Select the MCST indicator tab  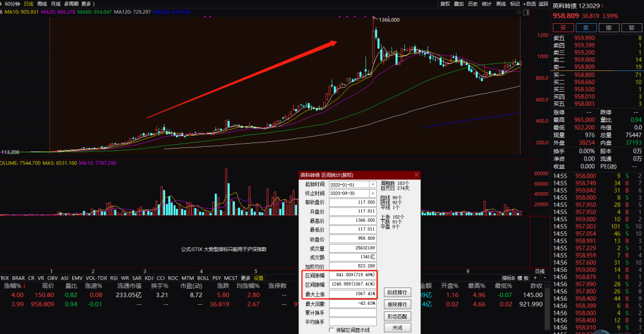[x=231, y=278]
